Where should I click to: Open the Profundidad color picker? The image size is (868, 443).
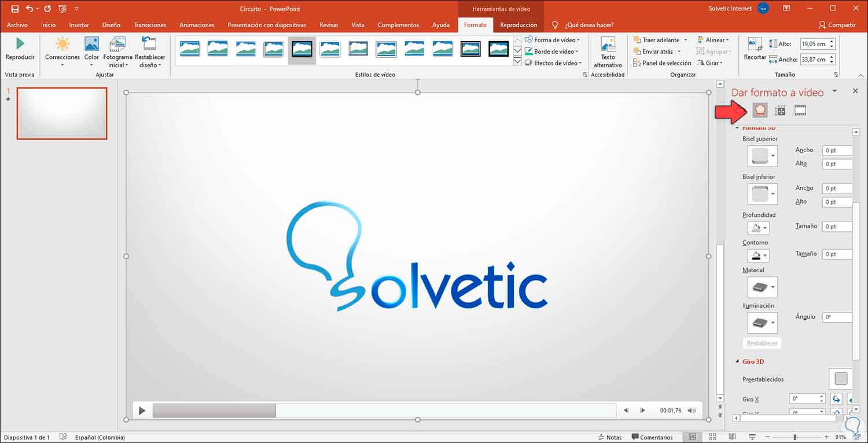click(758, 228)
